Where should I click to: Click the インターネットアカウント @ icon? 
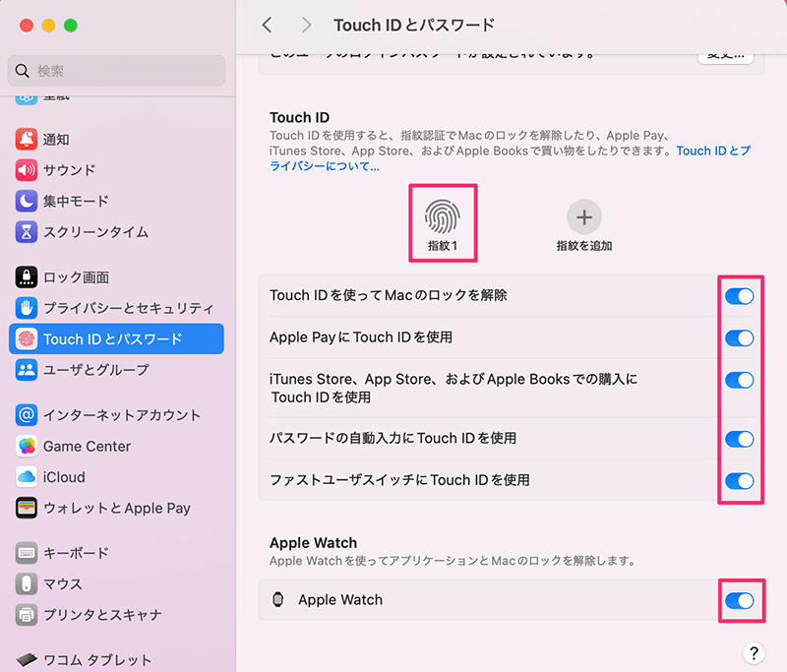click(27, 415)
